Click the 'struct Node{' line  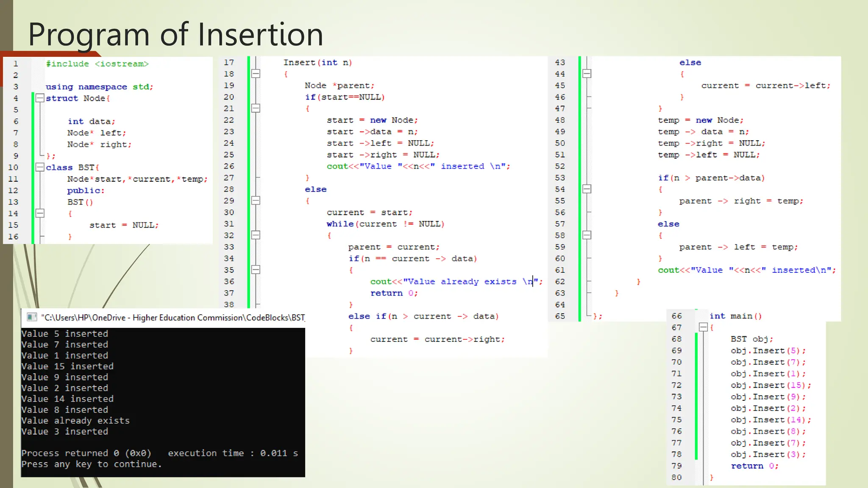click(x=78, y=98)
